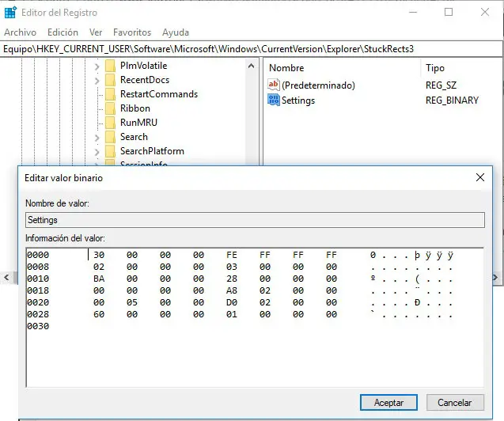Click byte A8 in row 0018
This screenshot has height=421, width=504.
[231, 290]
